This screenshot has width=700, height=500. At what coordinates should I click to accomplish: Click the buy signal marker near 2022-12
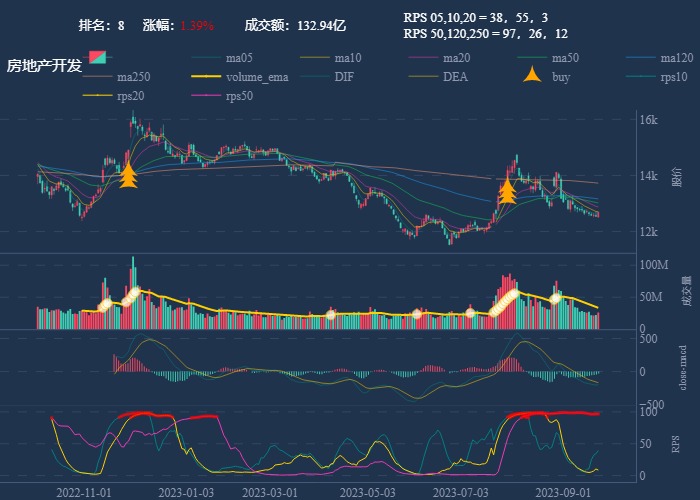(x=128, y=176)
